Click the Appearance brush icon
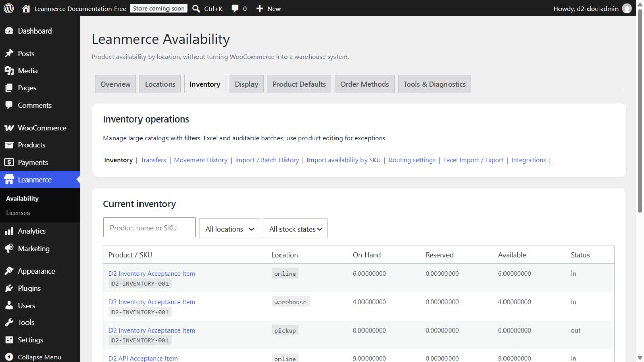The image size is (644, 362). [9, 271]
